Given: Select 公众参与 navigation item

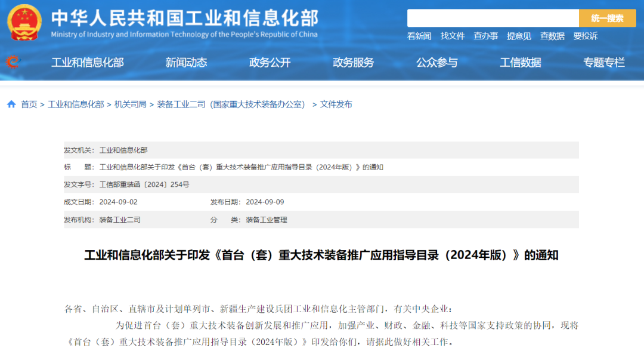Looking at the screenshot, I should pos(437,63).
